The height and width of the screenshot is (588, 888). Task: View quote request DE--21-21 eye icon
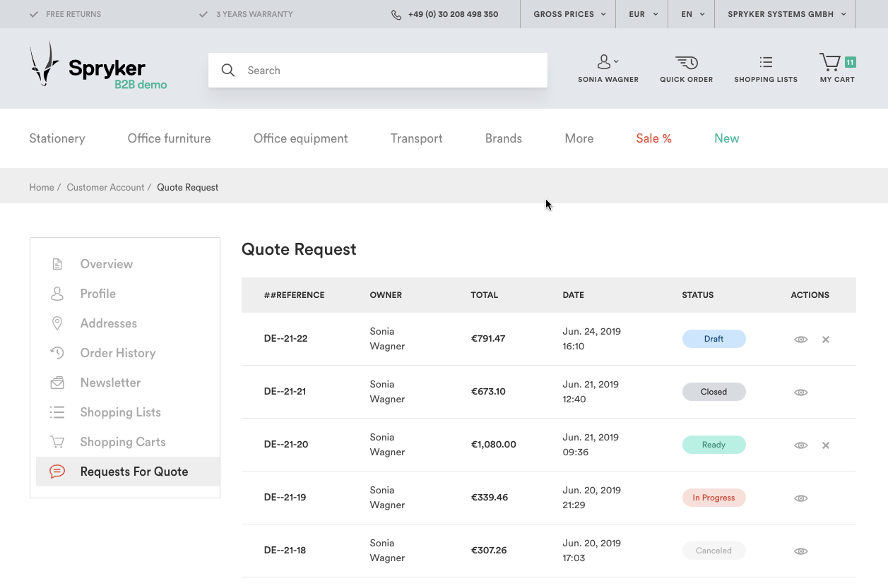(x=800, y=392)
